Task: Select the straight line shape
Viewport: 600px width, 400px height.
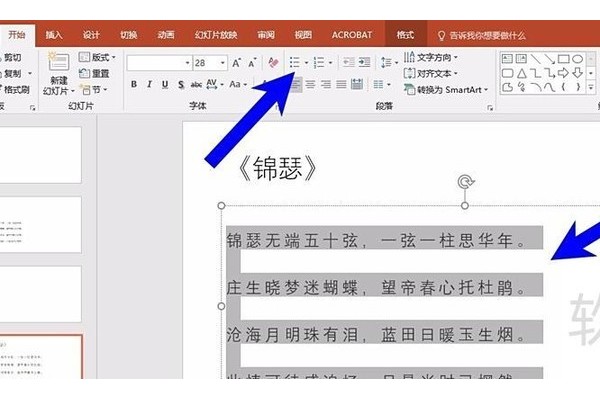Action: (535, 59)
